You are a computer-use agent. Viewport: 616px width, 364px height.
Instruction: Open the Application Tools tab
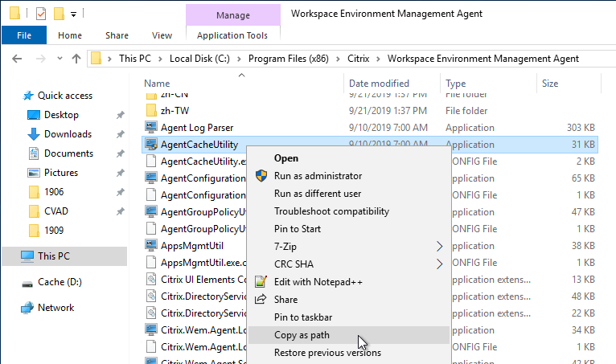pyautogui.click(x=232, y=35)
